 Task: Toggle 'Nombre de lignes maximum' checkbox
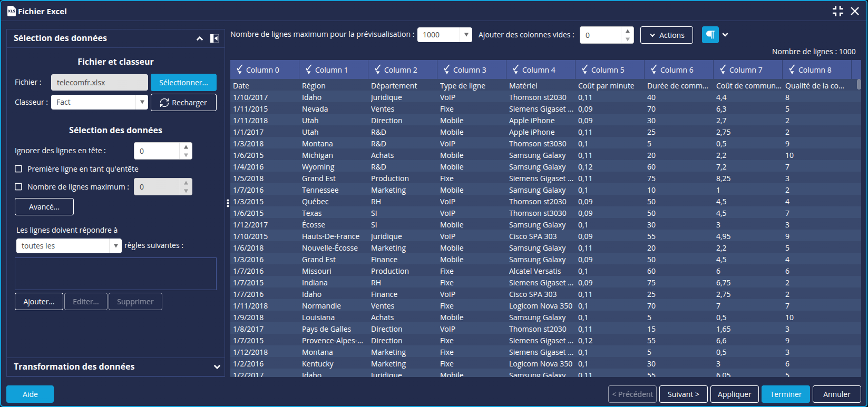[x=18, y=187]
